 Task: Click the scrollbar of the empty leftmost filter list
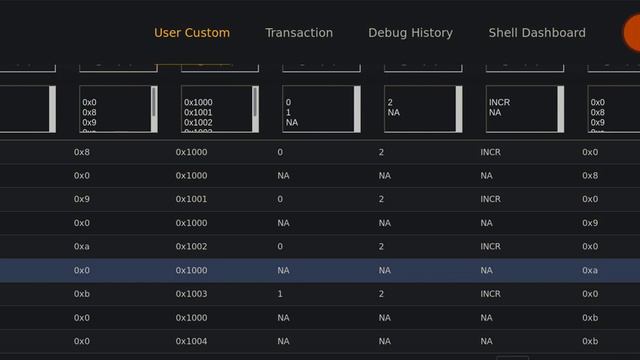point(52,109)
